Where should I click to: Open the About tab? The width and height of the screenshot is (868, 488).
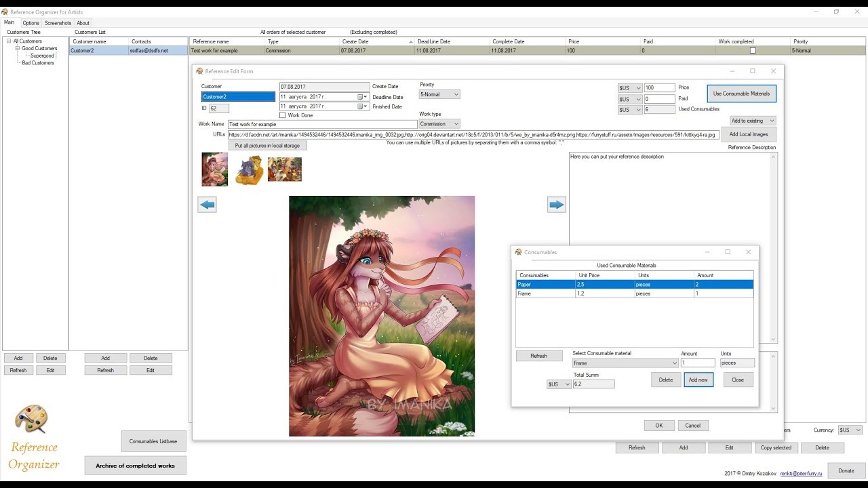click(x=83, y=23)
